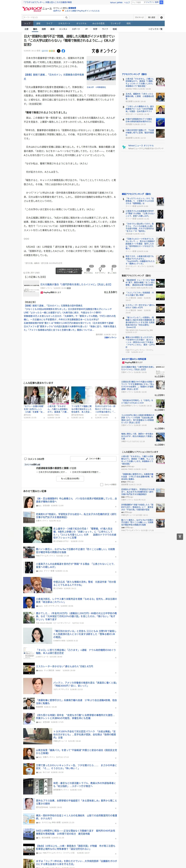Click the 日本大学 building photo in article
This screenshot has height=868, width=186.
(101, 71)
